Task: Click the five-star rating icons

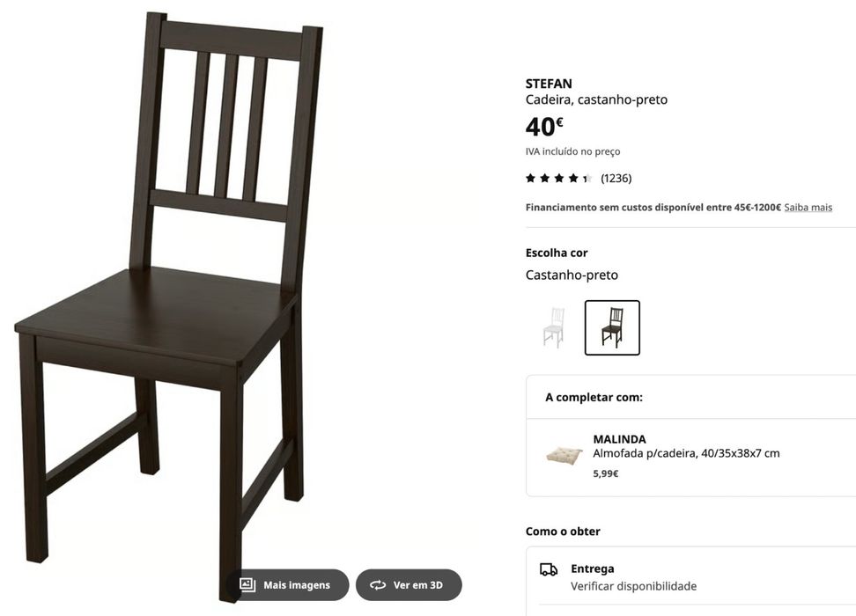Action: (x=558, y=179)
